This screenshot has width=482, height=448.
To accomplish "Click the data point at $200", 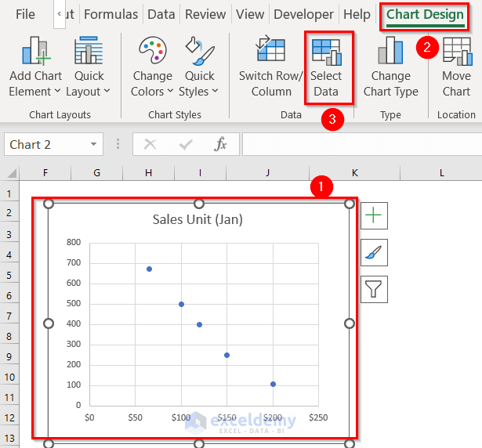I will 273,384.
